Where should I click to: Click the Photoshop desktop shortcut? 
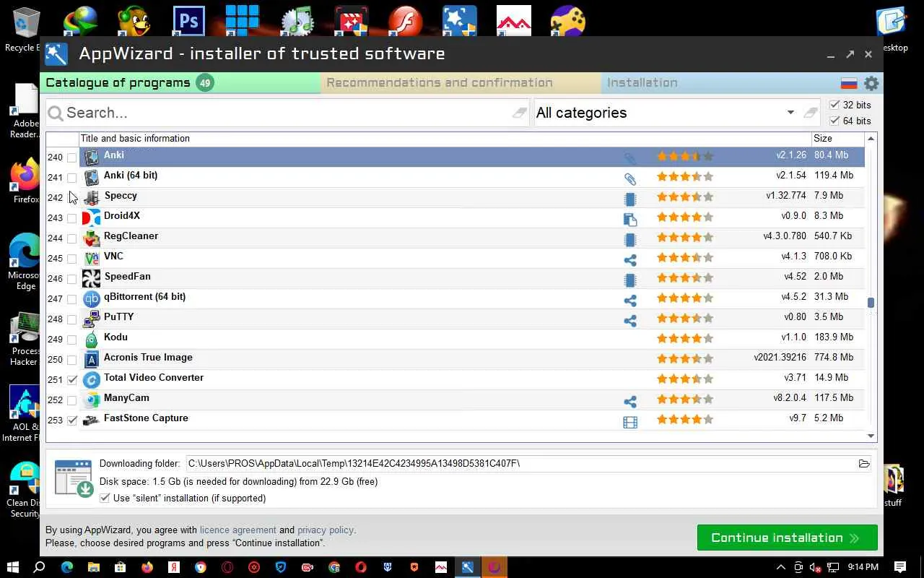[x=188, y=22]
